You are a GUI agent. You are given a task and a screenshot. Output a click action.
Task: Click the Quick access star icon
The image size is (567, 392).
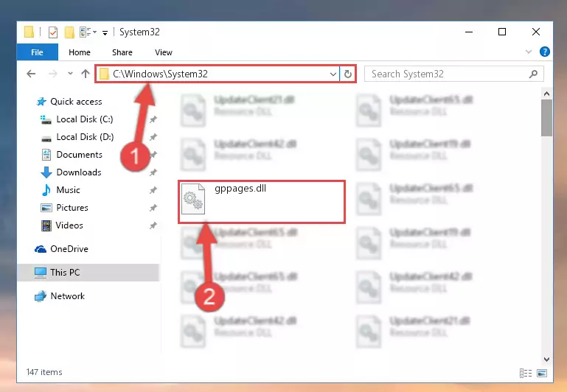point(41,102)
